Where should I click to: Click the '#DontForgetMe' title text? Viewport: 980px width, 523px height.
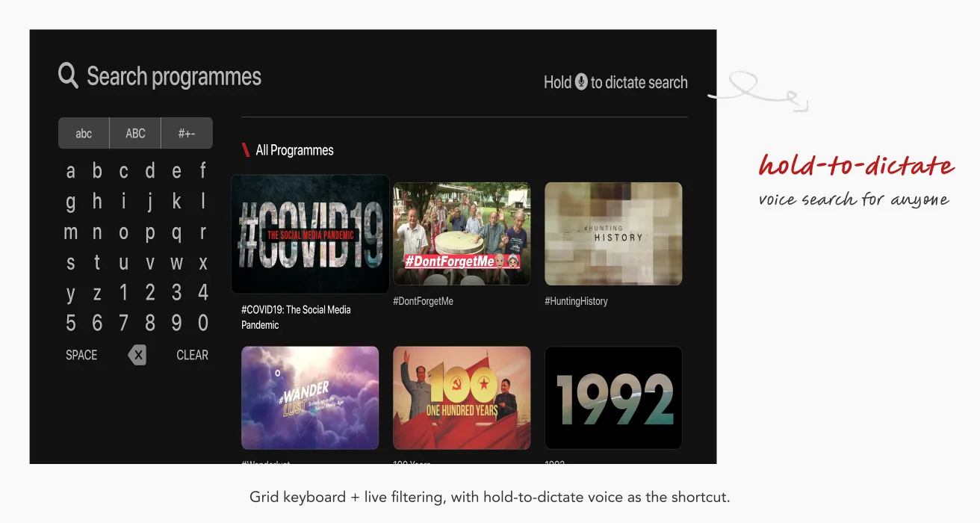tap(424, 301)
